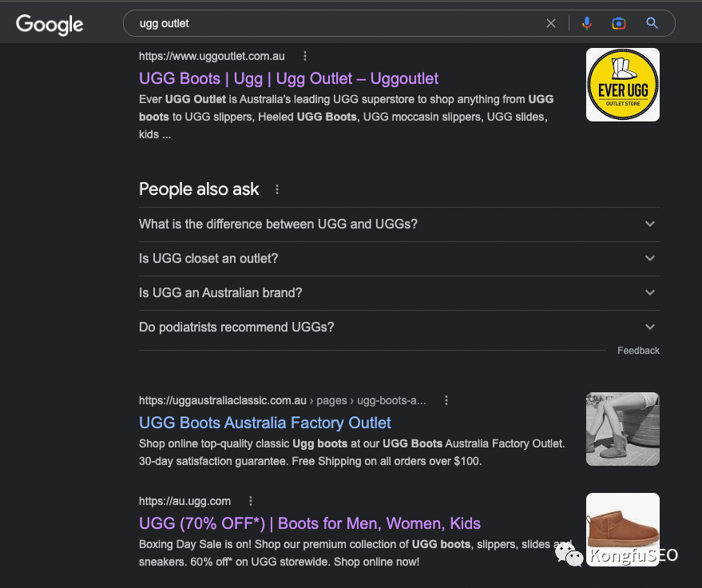
Task: Expand 'Do podiatrists recommend UGGs?' question
Action: click(x=399, y=328)
